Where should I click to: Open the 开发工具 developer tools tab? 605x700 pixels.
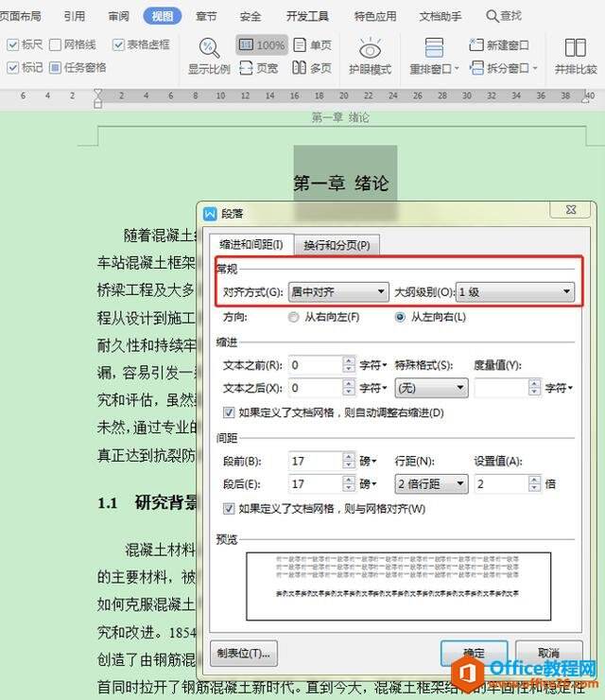[307, 16]
